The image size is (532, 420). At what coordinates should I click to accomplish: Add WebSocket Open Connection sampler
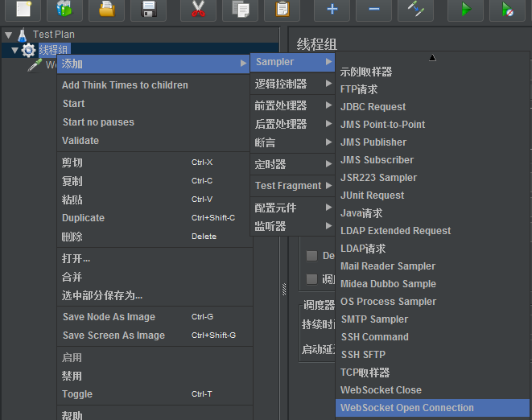click(x=432, y=408)
